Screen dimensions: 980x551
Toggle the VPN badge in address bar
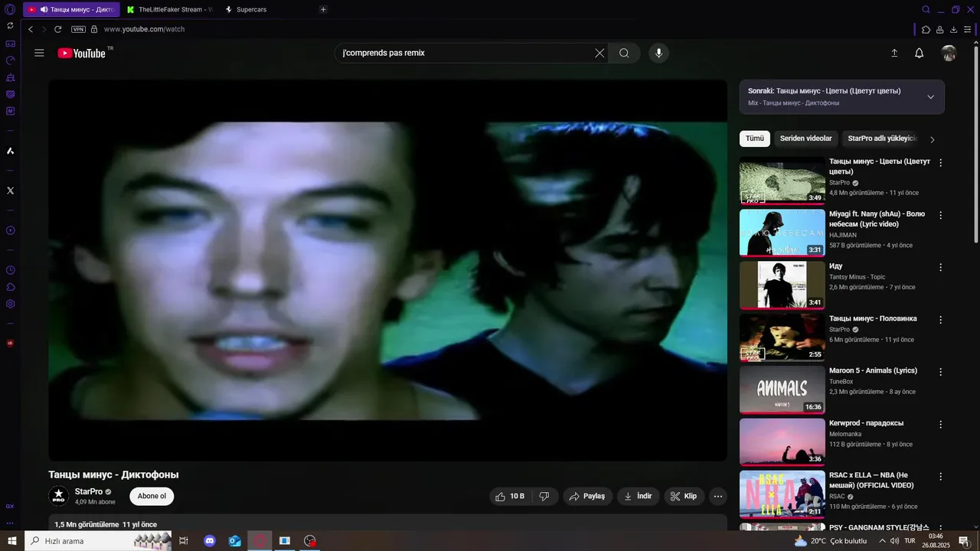pos(78,29)
